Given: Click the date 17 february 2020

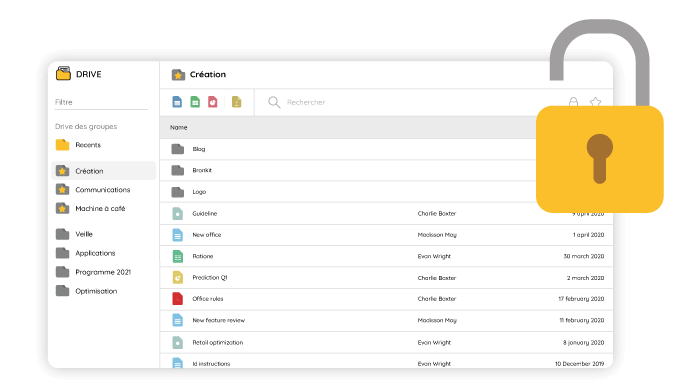Looking at the screenshot, I should click(581, 299).
